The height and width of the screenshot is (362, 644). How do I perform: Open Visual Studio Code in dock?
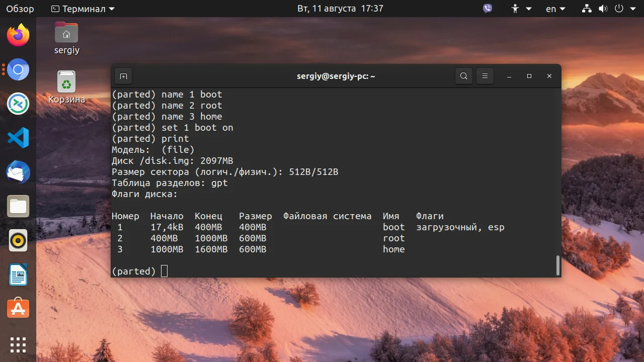[18, 138]
